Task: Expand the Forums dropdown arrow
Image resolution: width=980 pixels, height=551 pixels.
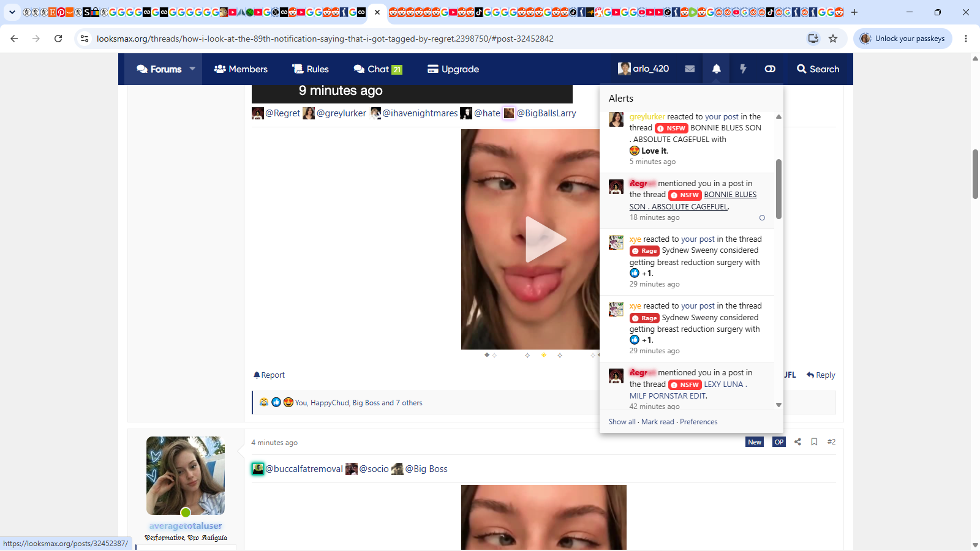Action: (x=192, y=69)
